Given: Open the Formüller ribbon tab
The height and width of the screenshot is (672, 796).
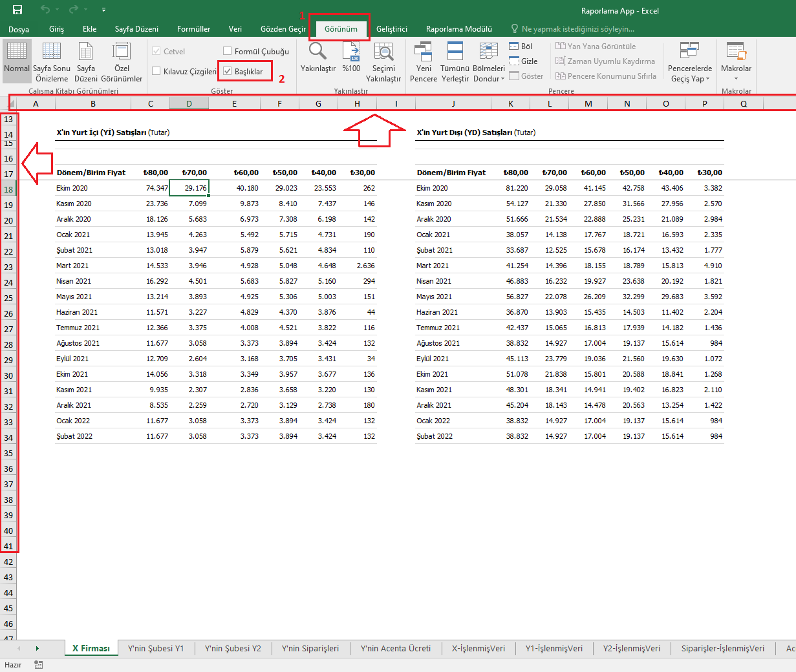Looking at the screenshot, I should [x=193, y=29].
